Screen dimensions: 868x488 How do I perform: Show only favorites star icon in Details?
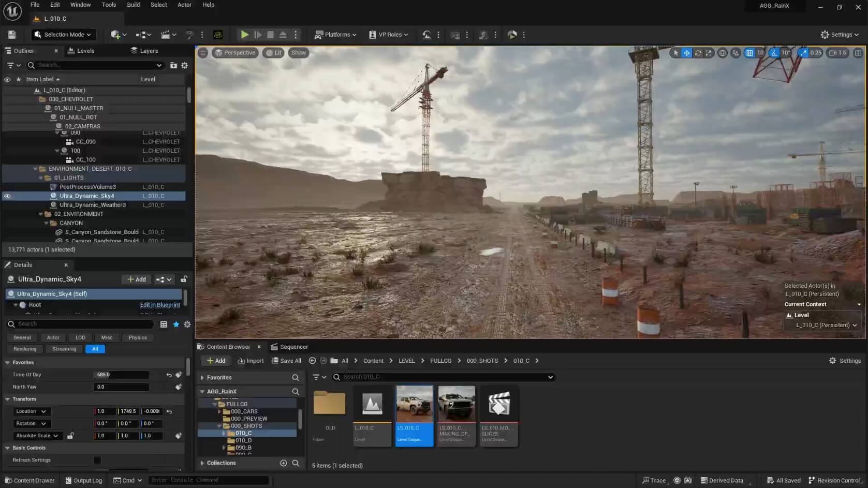[x=176, y=324]
